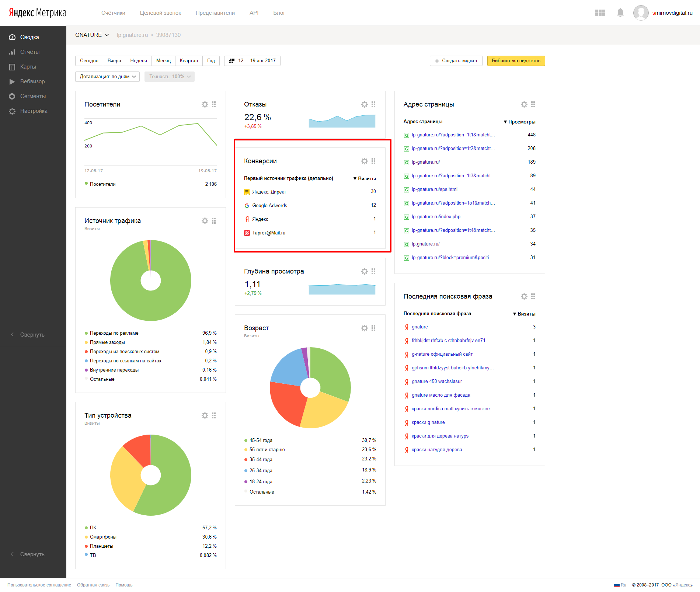The image size is (700, 592).
Task: Toggle the Посетители legend series
Action: point(100,184)
